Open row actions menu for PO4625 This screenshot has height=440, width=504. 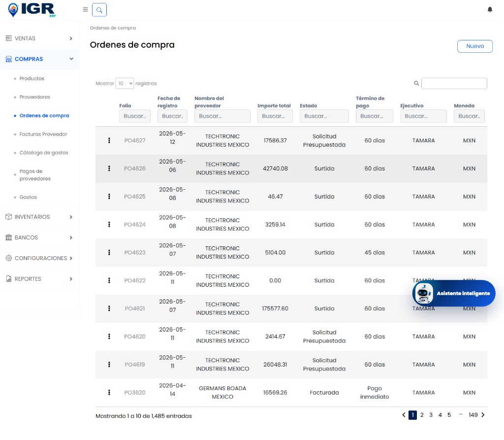click(x=109, y=196)
